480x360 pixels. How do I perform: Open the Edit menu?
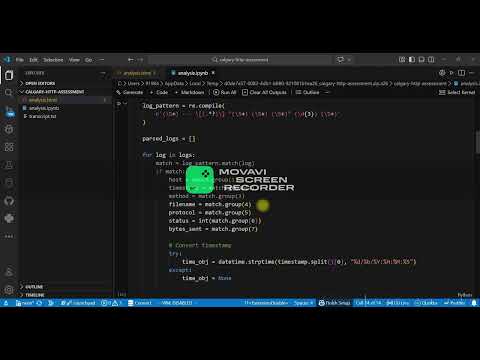(33, 60)
